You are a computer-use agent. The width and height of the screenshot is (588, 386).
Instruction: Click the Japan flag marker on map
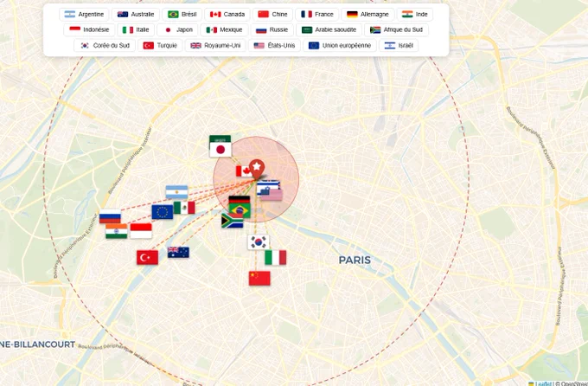coord(220,150)
